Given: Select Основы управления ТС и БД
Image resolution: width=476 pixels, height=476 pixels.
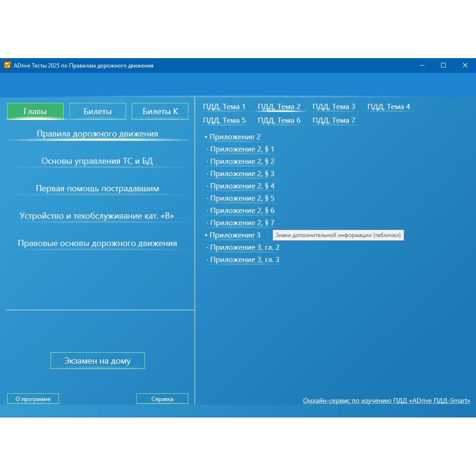Looking at the screenshot, I should [97, 161].
